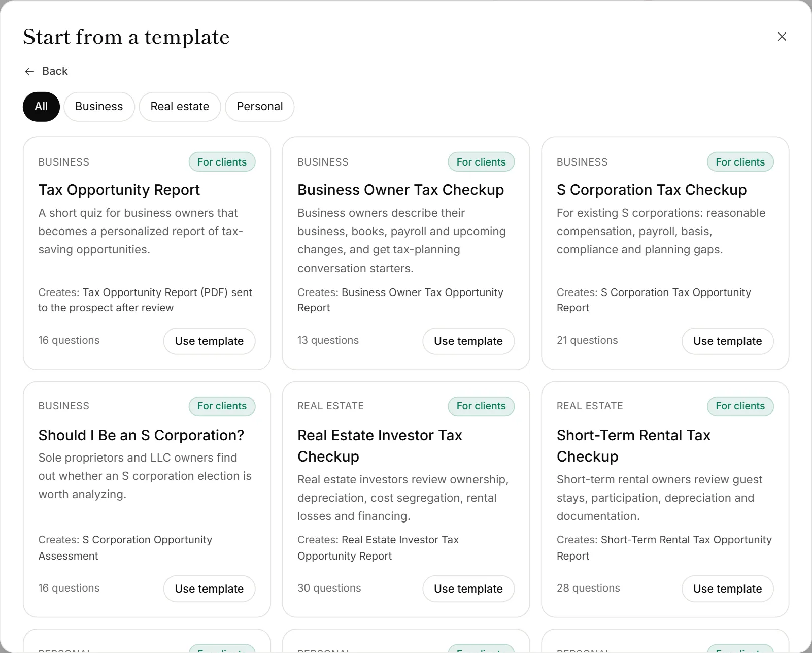This screenshot has width=812, height=653.
Task: Click the Real Estate Investor Tax Checkup title
Action: click(x=380, y=446)
